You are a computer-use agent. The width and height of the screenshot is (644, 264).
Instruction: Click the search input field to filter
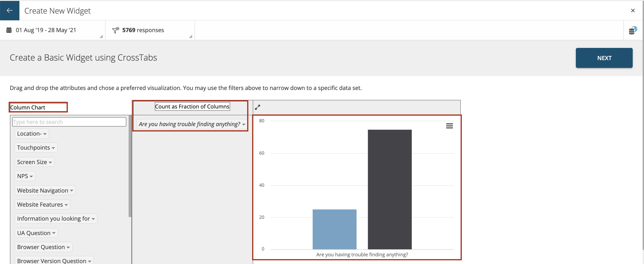pos(69,121)
